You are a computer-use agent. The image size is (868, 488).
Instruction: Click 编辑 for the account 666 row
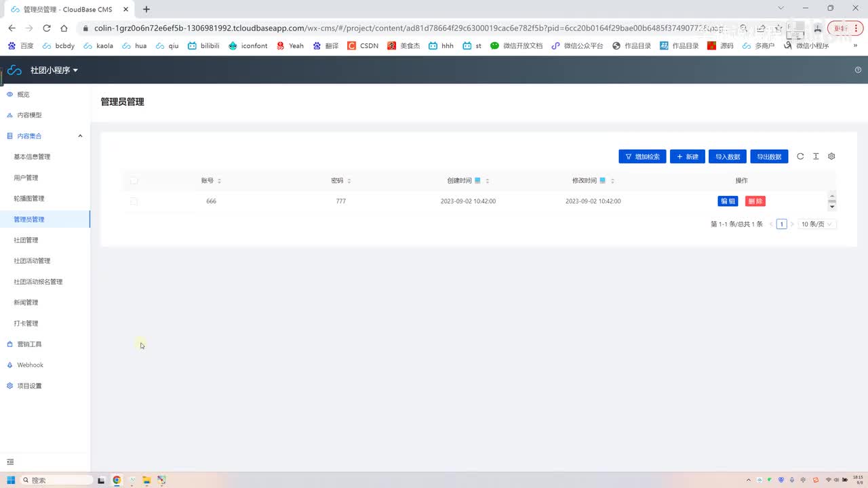[x=728, y=201]
